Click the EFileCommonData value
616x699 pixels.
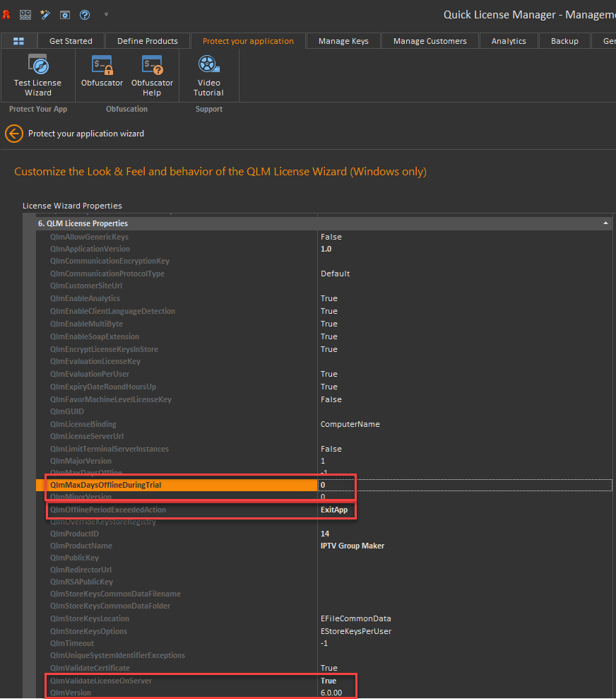click(x=355, y=618)
